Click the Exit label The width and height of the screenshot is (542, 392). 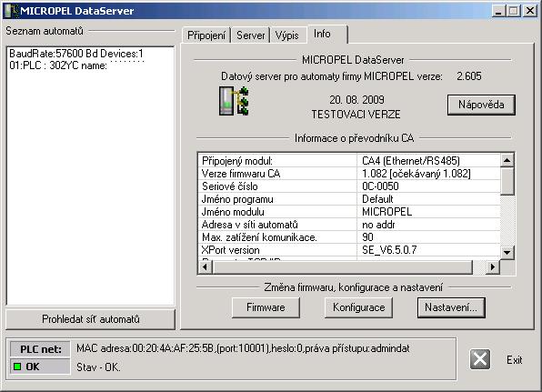click(x=515, y=360)
